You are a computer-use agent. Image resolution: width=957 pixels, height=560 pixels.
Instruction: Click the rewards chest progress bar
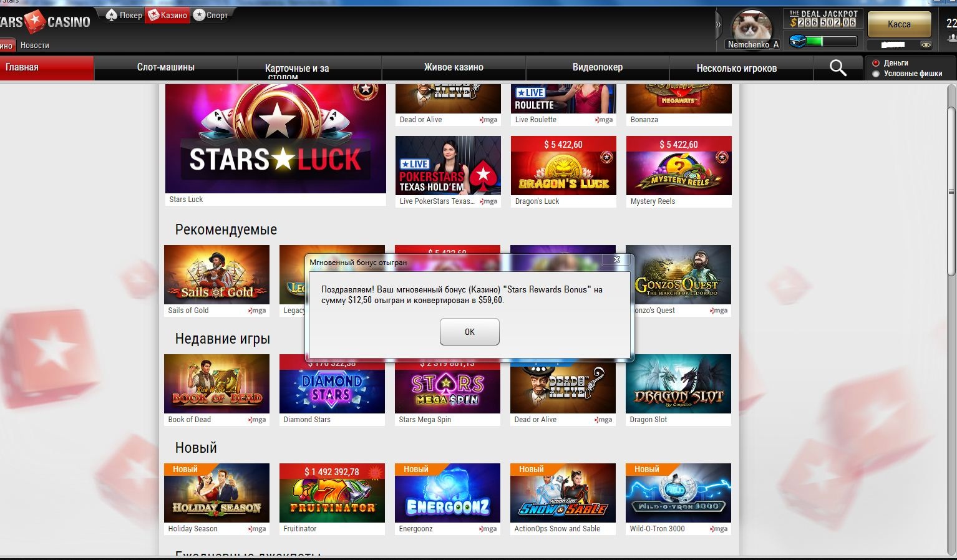coord(823,42)
